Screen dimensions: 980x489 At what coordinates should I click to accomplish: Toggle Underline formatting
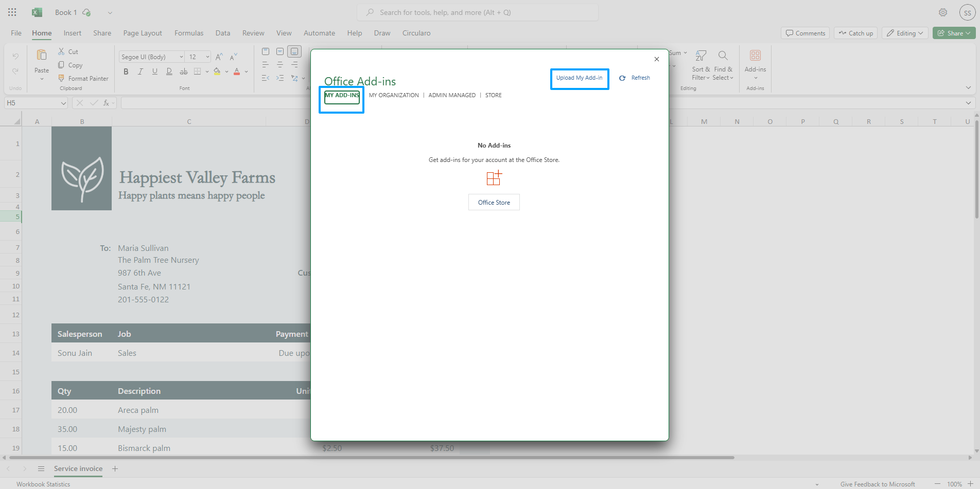[155, 71]
